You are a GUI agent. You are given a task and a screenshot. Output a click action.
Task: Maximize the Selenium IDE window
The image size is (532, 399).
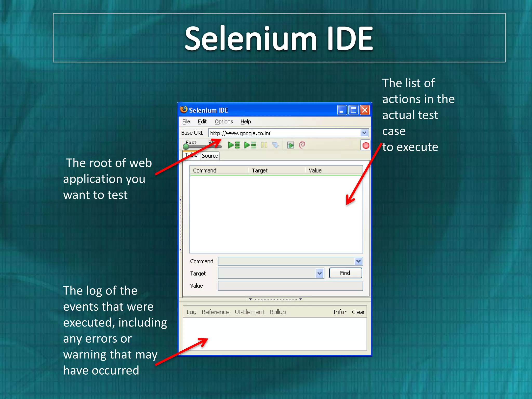pos(353,110)
